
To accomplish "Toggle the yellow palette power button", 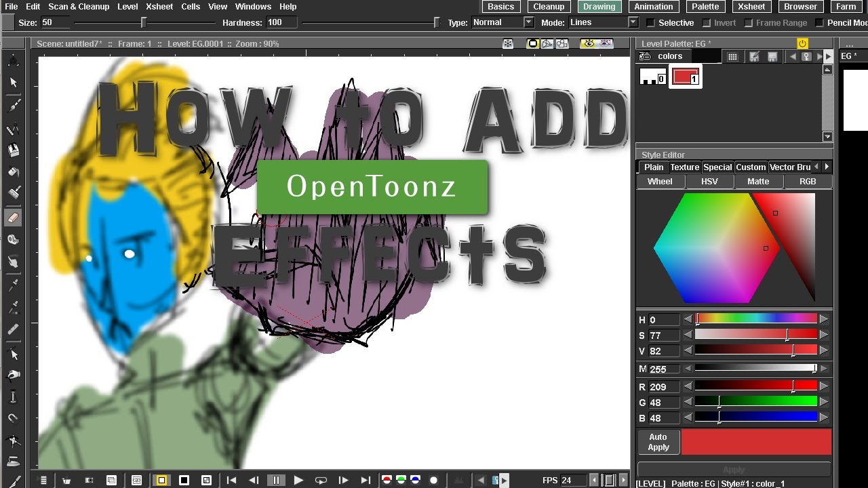I will [802, 43].
